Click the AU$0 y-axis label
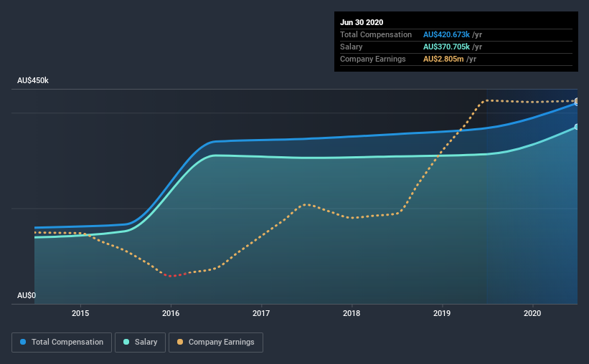Viewport: 589px width, 364px height. (x=27, y=295)
